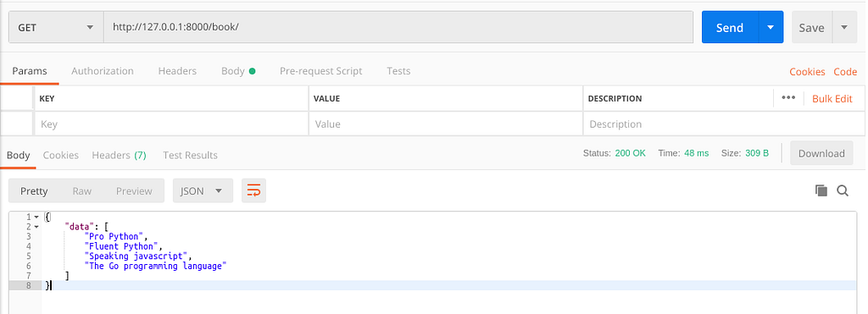Image resolution: width=868 pixels, height=314 pixels.
Task: Select the Preview view
Action: point(134,190)
